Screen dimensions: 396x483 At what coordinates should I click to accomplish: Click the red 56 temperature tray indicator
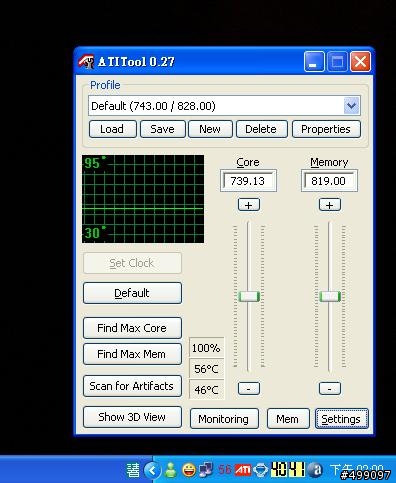(225, 470)
